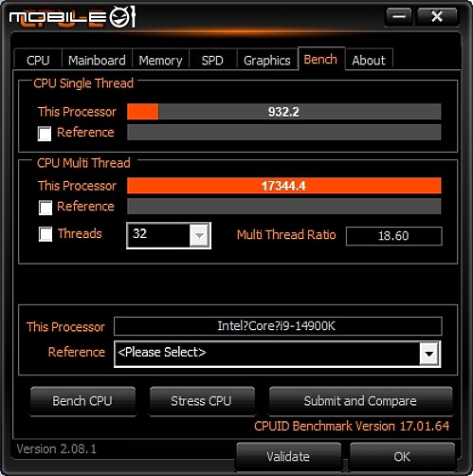
Task: Open the Mainboard tab
Action: click(97, 60)
